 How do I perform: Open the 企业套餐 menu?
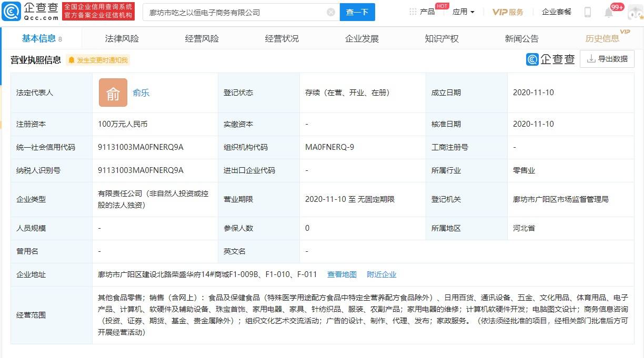tap(556, 12)
